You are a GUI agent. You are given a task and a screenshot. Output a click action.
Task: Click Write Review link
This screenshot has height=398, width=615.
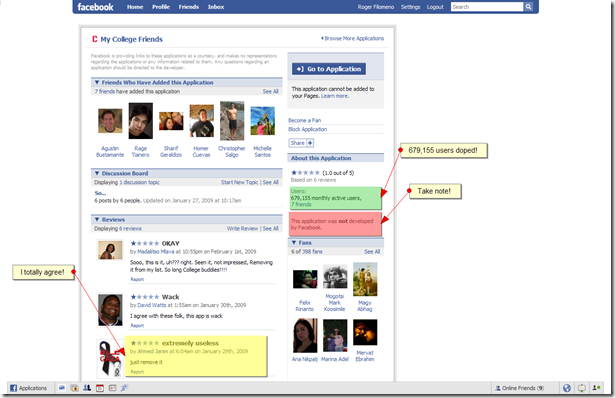coord(242,229)
